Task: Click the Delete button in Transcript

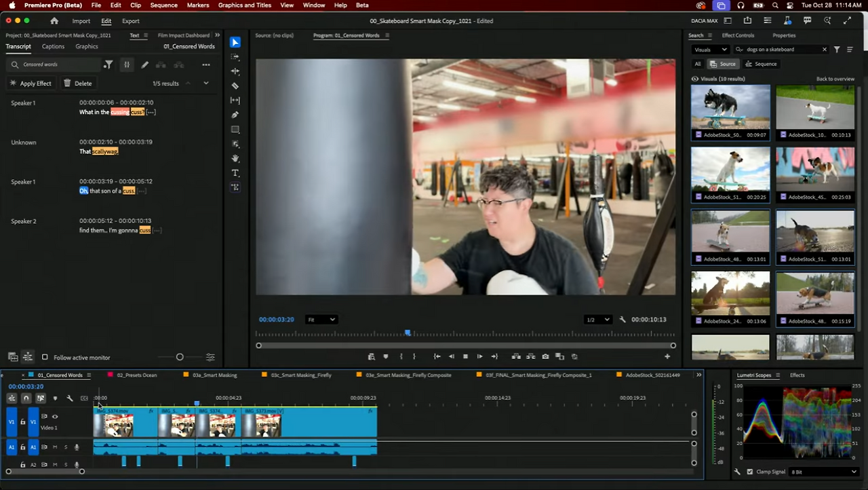Action: click(x=78, y=83)
